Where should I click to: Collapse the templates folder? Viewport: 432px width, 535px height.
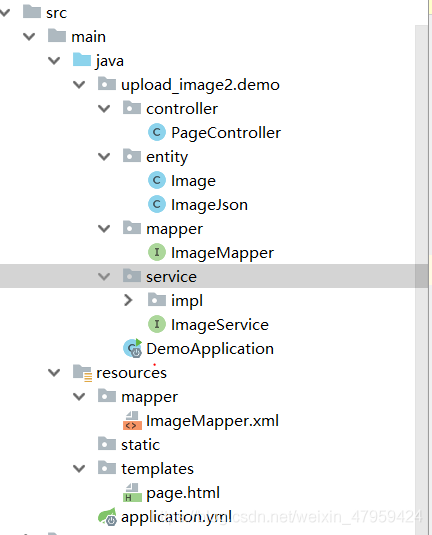coord(79,469)
